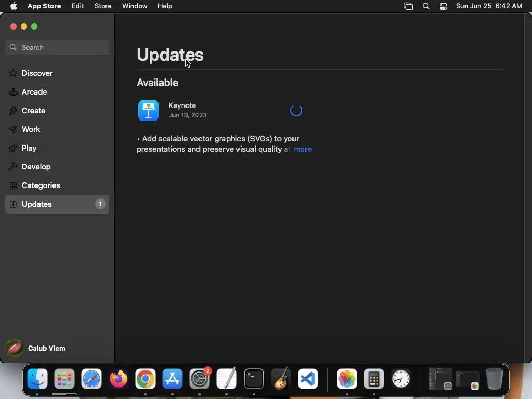532x399 pixels.
Task: Click the Keynote update progress spinner
Action: pos(296,110)
